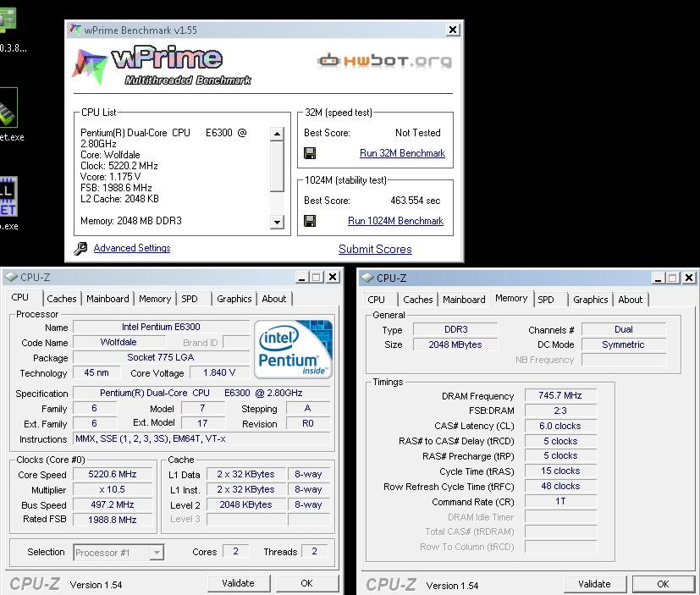Minimize the left CPU-Z window
700x595 pixels.
tap(302, 278)
